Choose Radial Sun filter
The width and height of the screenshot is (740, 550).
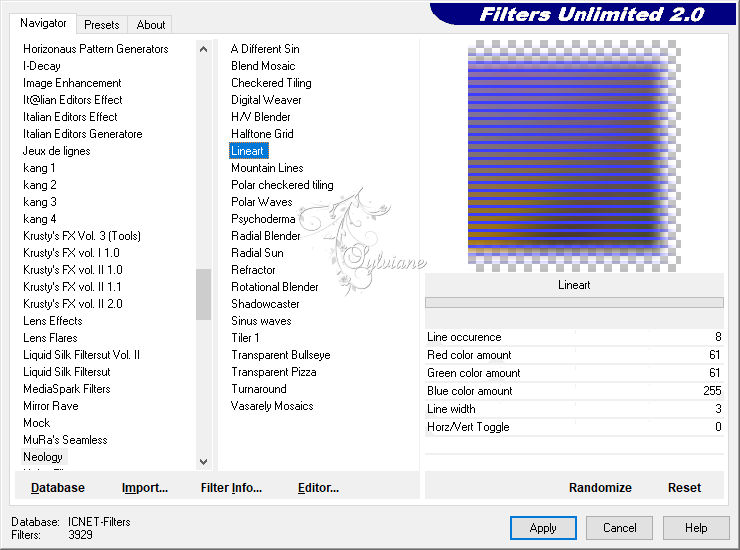coord(257,253)
